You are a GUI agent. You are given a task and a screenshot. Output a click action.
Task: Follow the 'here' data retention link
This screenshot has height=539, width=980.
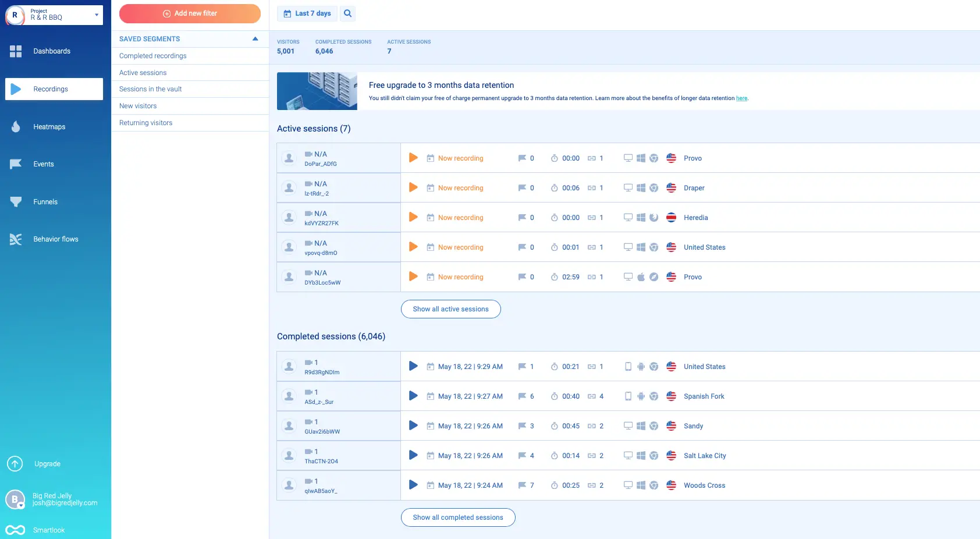click(x=741, y=98)
